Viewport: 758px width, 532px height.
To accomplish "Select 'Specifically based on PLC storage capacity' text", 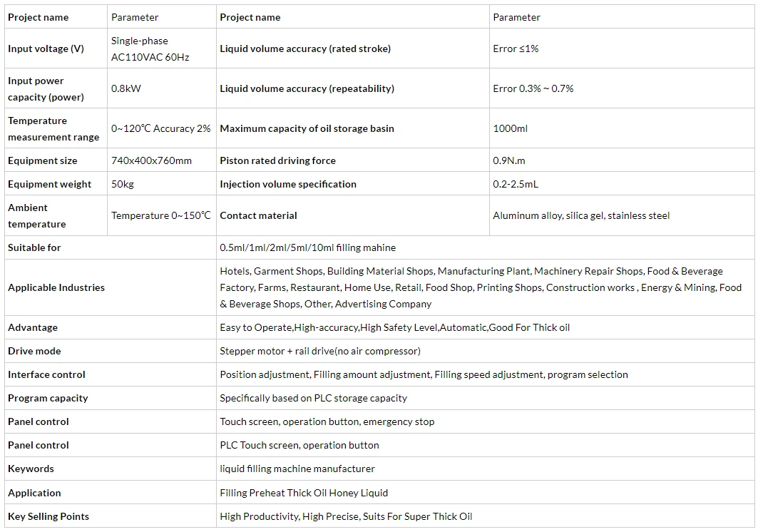I will pyautogui.click(x=313, y=398).
